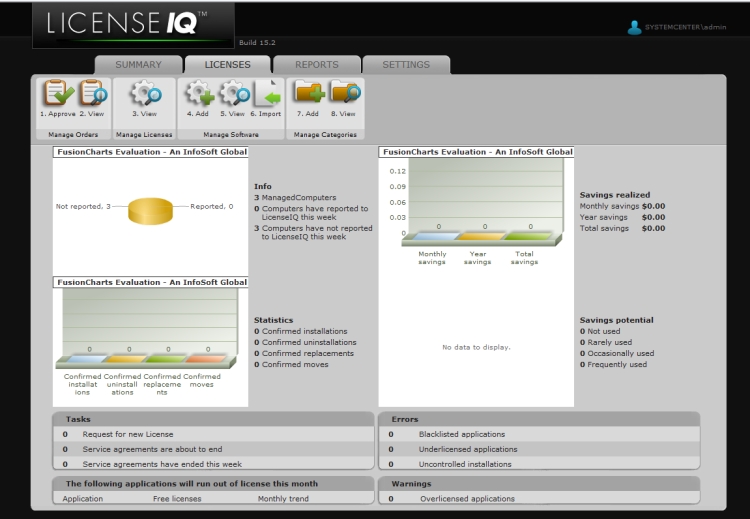
Task: Click the Add category folder icon
Action: [x=310, y=92]
